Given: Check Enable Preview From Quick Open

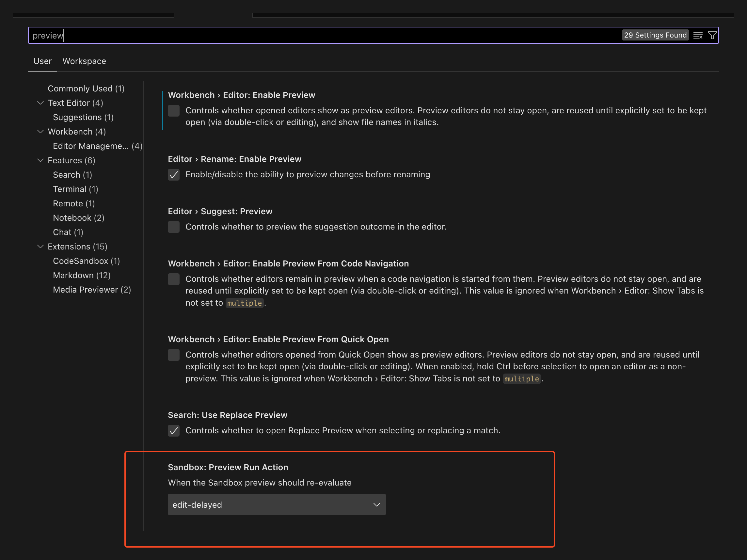Looking at the screenshot, I should 174,355.
